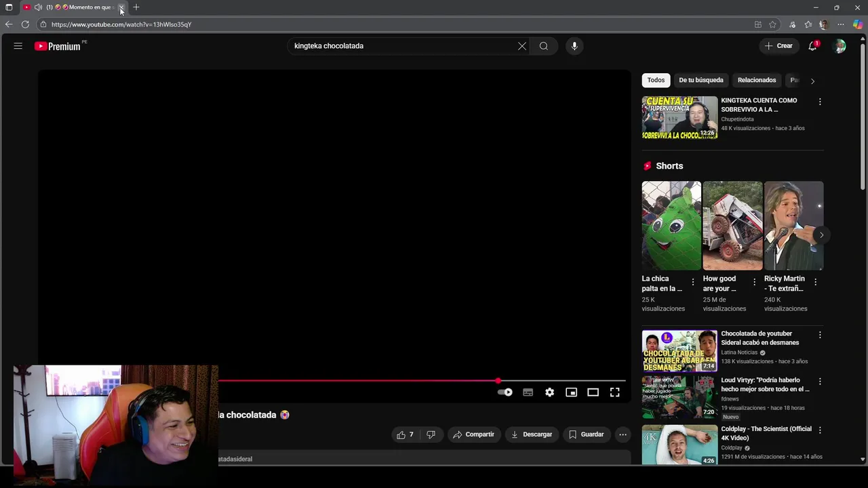868x488 pixels.
Task: Click the Descargar download button
Action: (532, 434)
